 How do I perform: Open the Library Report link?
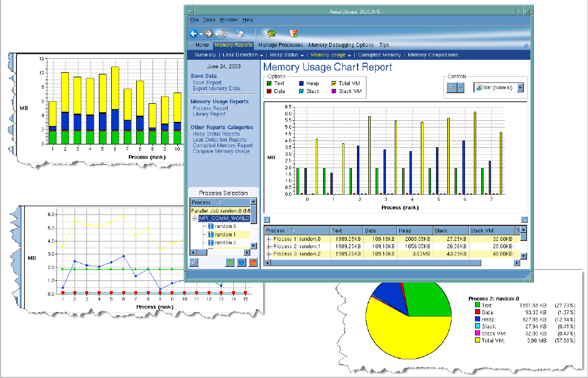pyautogui.click(x=209, y=114)
